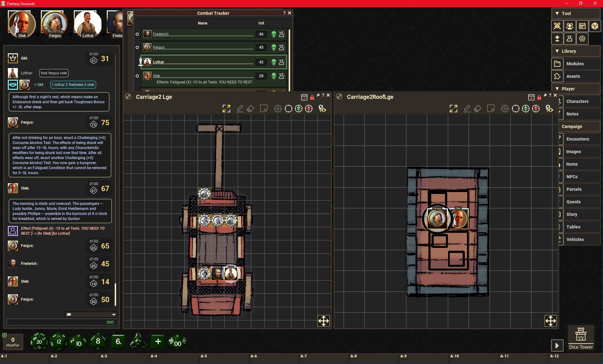
Task: Select the circle marker beside Frederich row
Action: (x=137, y=34)
